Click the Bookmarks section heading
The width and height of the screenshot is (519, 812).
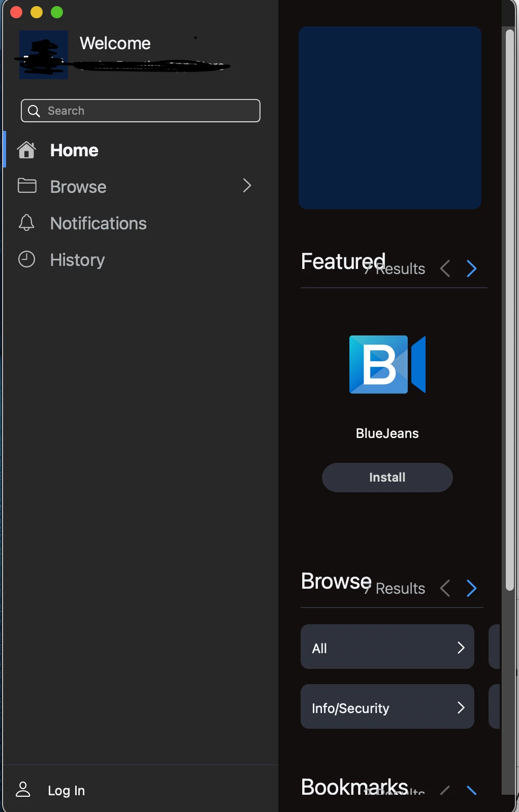point(354,787)
